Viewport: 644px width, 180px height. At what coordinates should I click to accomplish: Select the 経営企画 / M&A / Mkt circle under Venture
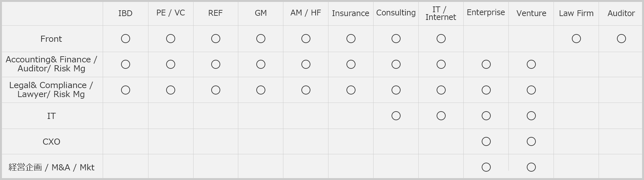pos(531,167)
